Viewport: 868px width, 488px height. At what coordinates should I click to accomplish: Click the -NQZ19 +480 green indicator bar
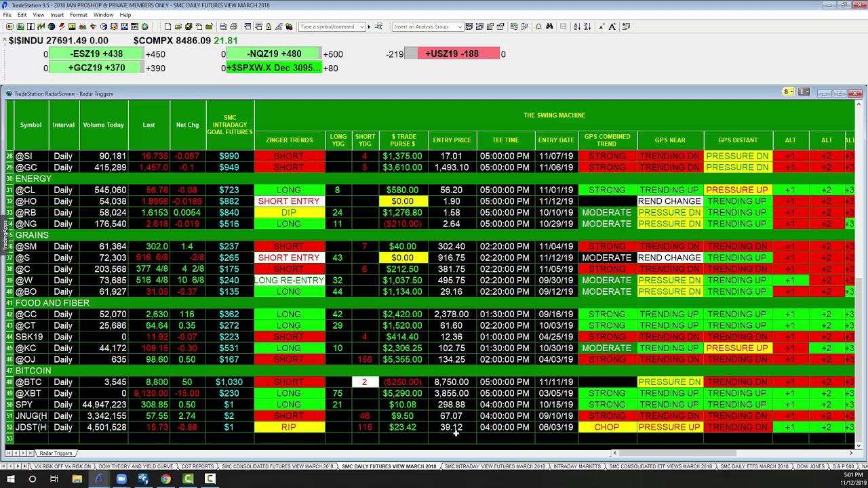point(274,54)
